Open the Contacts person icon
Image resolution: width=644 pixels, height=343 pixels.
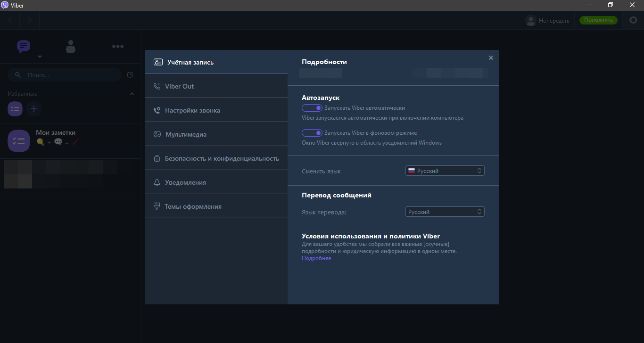pos(71,46)
